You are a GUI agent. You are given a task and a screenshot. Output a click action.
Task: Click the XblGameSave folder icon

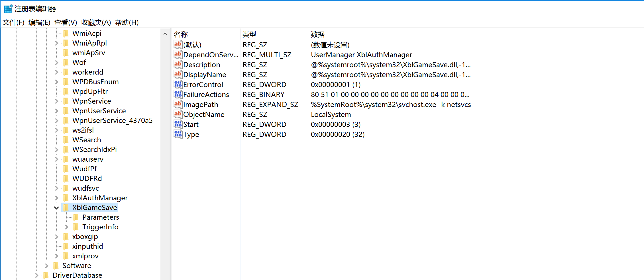pyautogui.click(x=66, y=208)
